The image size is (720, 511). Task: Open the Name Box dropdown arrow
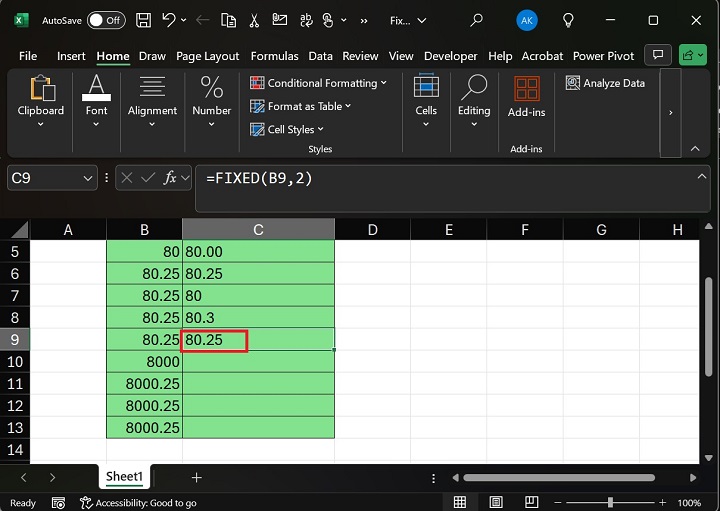(x=86, y=178)
